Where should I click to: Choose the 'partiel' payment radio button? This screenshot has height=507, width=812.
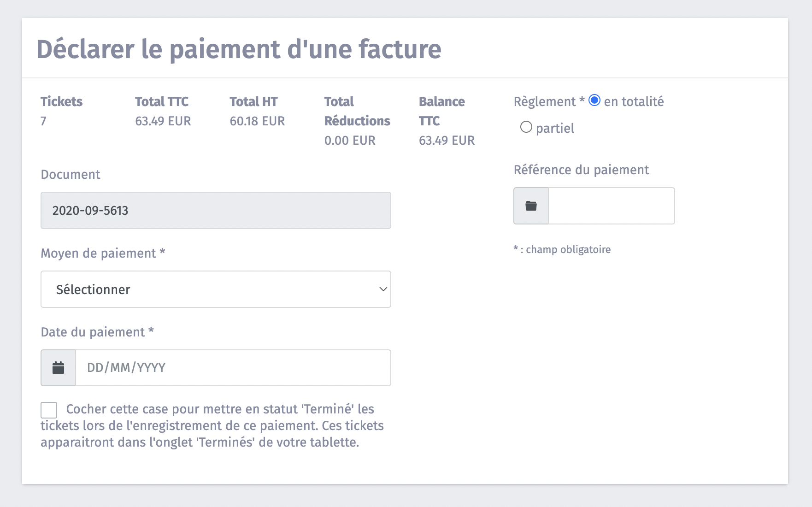(x=526, y=127)
